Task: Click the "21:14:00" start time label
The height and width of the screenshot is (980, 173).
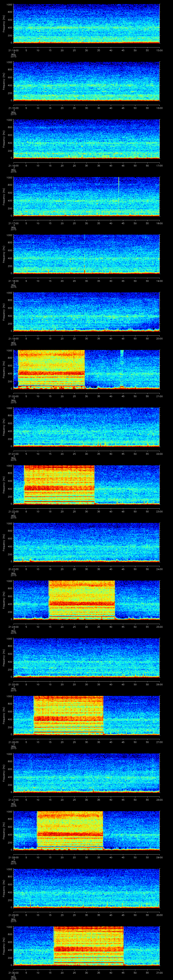Action: 13,50
